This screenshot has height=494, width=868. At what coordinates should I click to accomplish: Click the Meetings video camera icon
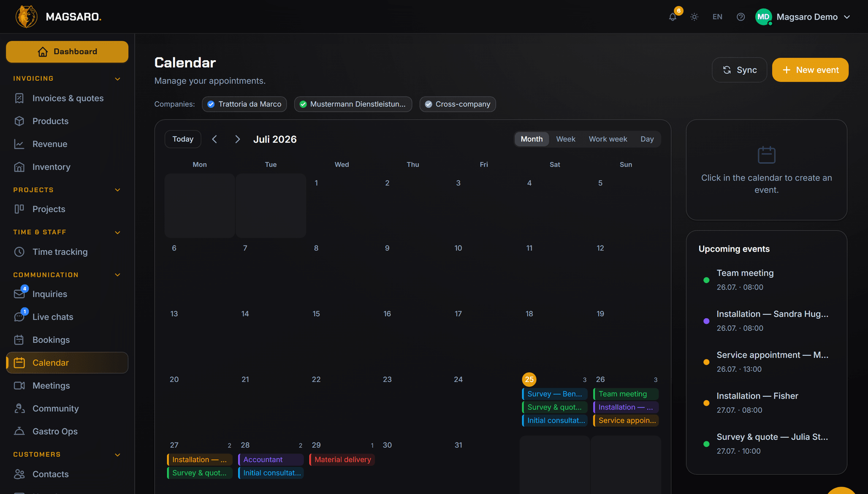(x=20, y=386)
